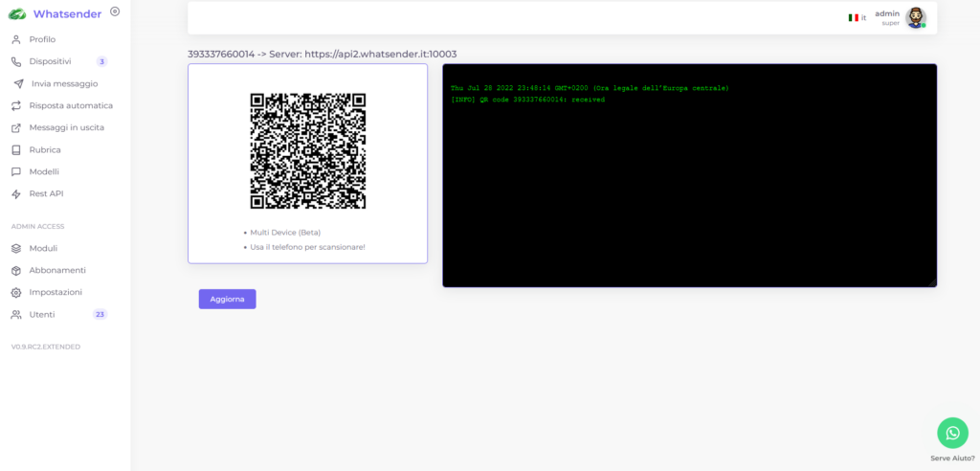This screenshot has width=980, height=471.
Task: Toggle the sidebar collapse circle icon
Action: coord(115,11)
